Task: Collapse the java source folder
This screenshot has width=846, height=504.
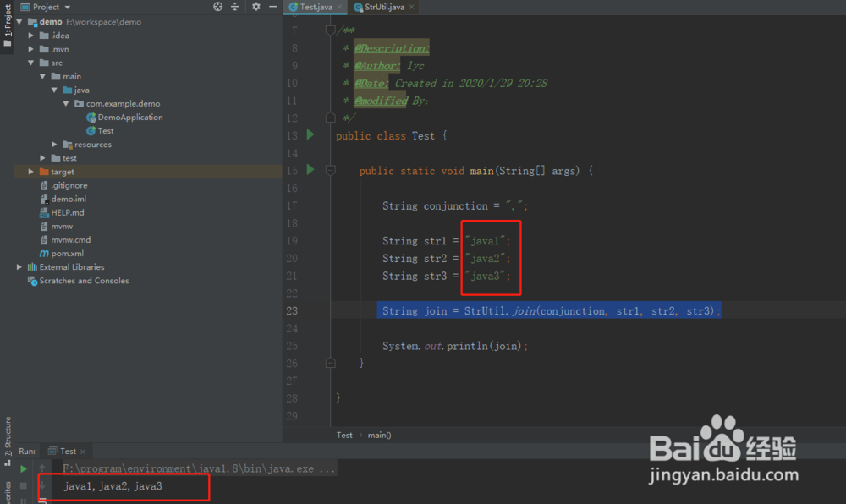Action: click(x=54, y=90)
